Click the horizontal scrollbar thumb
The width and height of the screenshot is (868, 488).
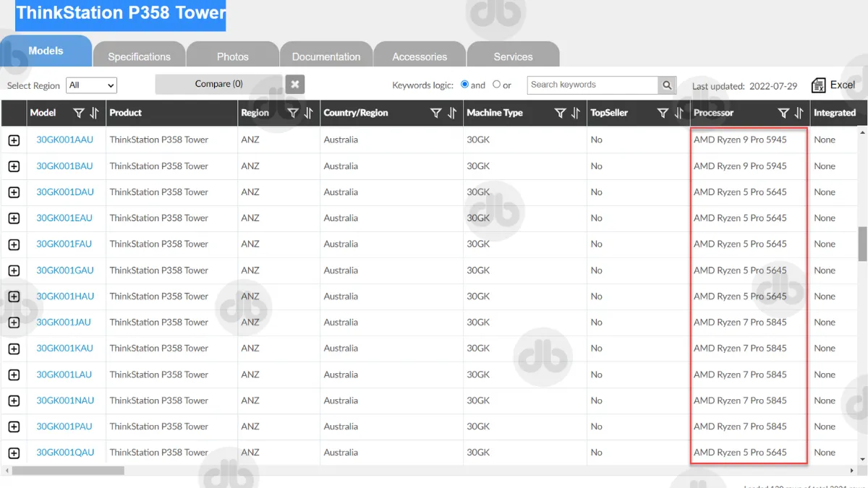[x=68, y=471]
